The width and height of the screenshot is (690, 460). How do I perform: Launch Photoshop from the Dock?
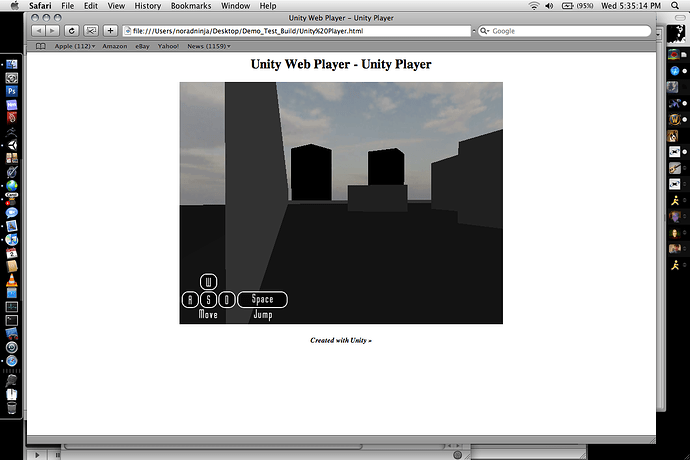tap(11, 91)
